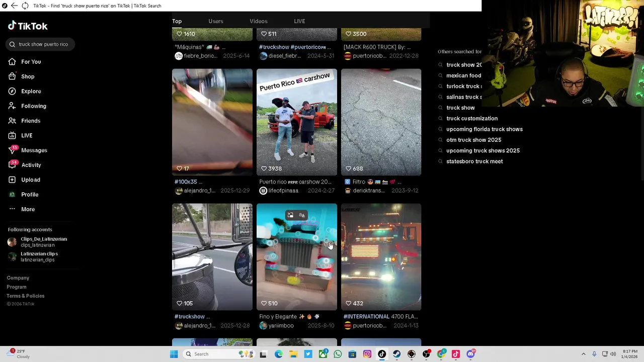Open the LIVE page from sidebar
Screen dimensions: 644x362
[x=20, y=136]
